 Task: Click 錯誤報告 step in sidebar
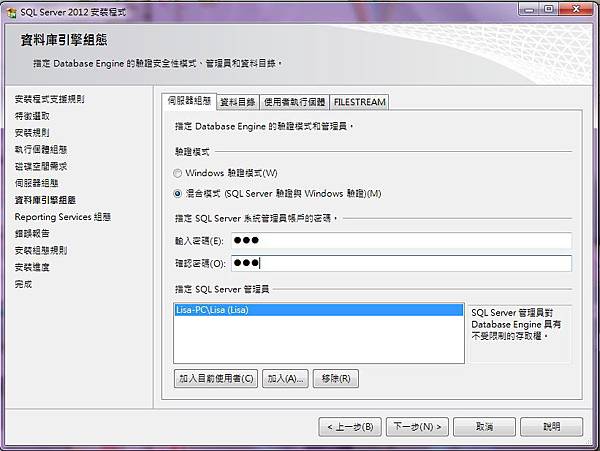(x=32, y=234)
